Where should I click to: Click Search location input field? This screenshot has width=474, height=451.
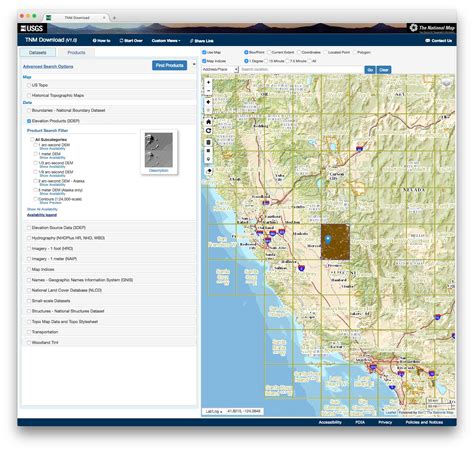(x=302, y=69)
